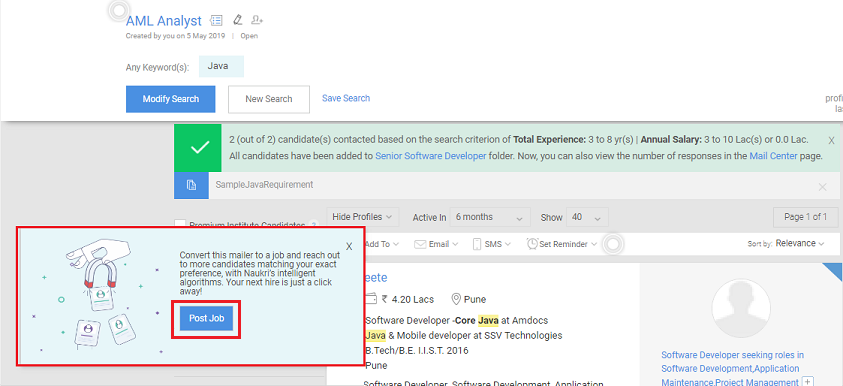Click the Modify Search button
Image resolution: width=843 pixels, height=386 pixels.
[170, 99]
